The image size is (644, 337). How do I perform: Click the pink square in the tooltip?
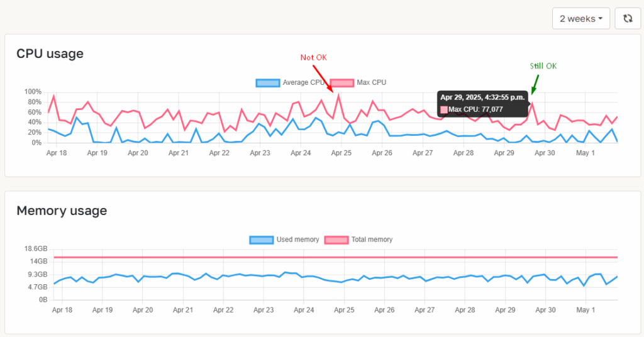click(x=444, y=110)
